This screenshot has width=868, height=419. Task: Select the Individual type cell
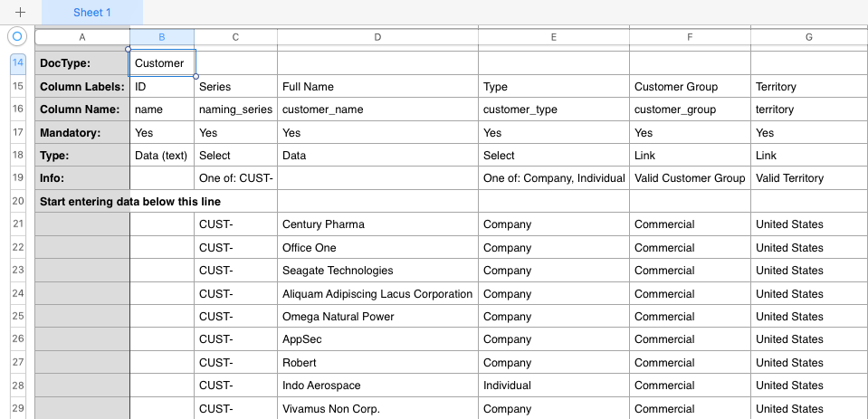(553, 386)
